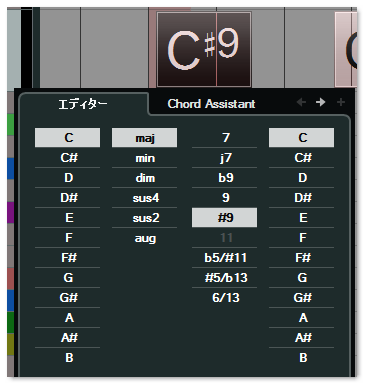368x388 pixels.
Task: Choose aug chord type
Action: pos(144,238)
